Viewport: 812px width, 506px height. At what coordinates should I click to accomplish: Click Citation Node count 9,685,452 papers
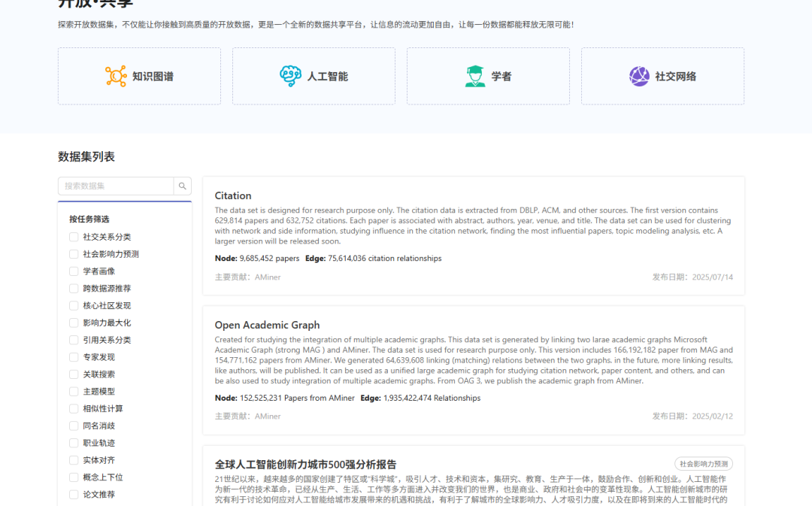257,259
